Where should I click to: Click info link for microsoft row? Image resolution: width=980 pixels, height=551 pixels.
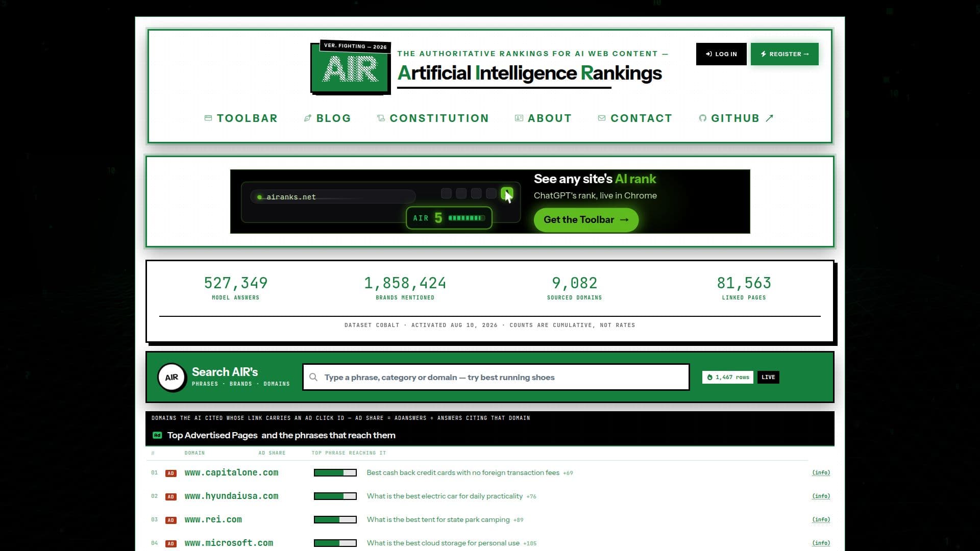pyautogui.click(x=821, y=543)
